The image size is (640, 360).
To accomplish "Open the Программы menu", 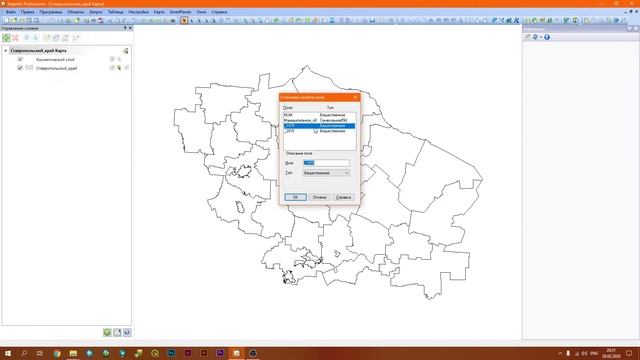I will pyautogui.click(x=51, y=12).
